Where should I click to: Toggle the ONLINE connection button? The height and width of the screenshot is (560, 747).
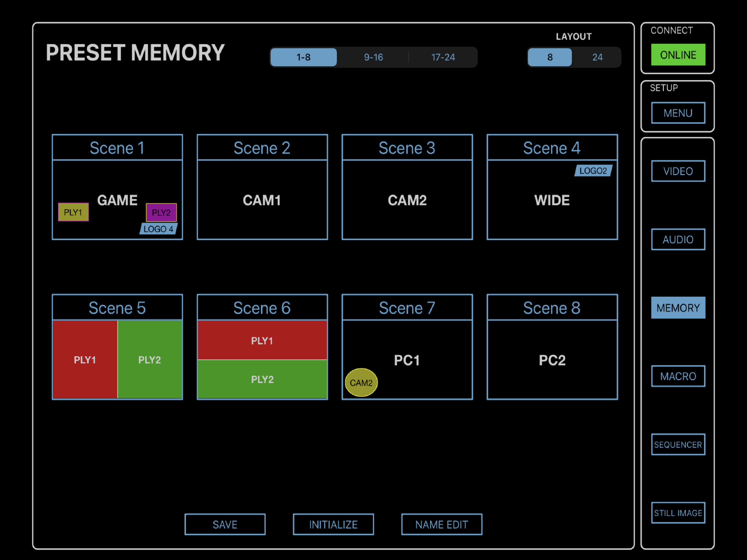pyautogui.click(x=678, y=55)
